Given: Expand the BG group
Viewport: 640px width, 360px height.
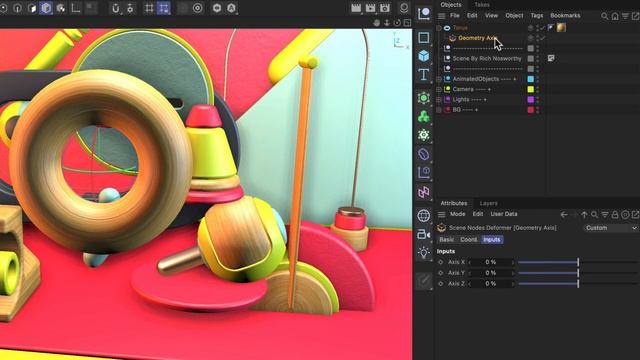Looking at the screenshot, I should [x=439, y=109].
